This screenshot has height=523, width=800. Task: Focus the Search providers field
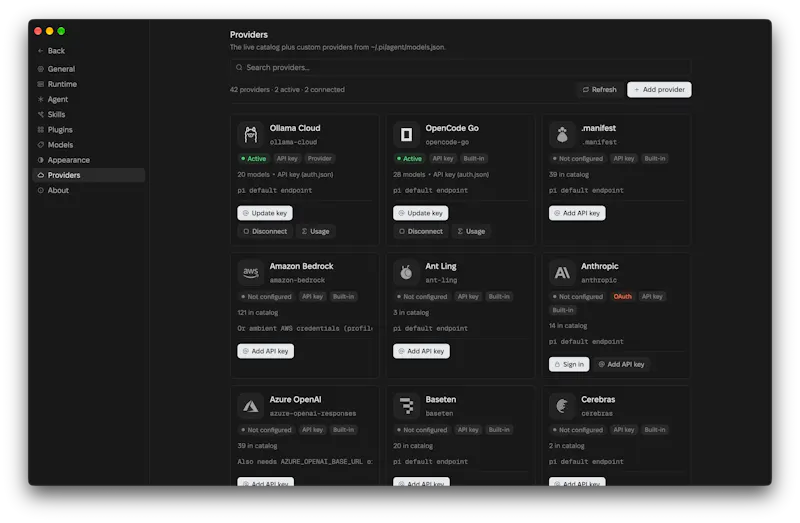[x=461, y=67]
